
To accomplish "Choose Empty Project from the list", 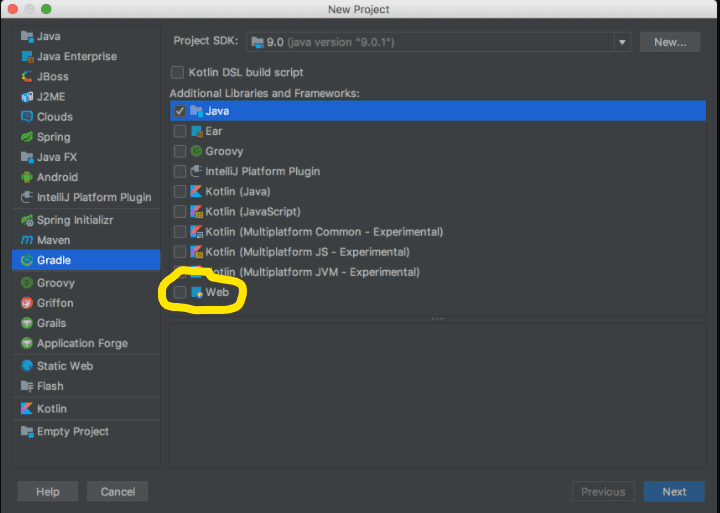I will point(72,431).
